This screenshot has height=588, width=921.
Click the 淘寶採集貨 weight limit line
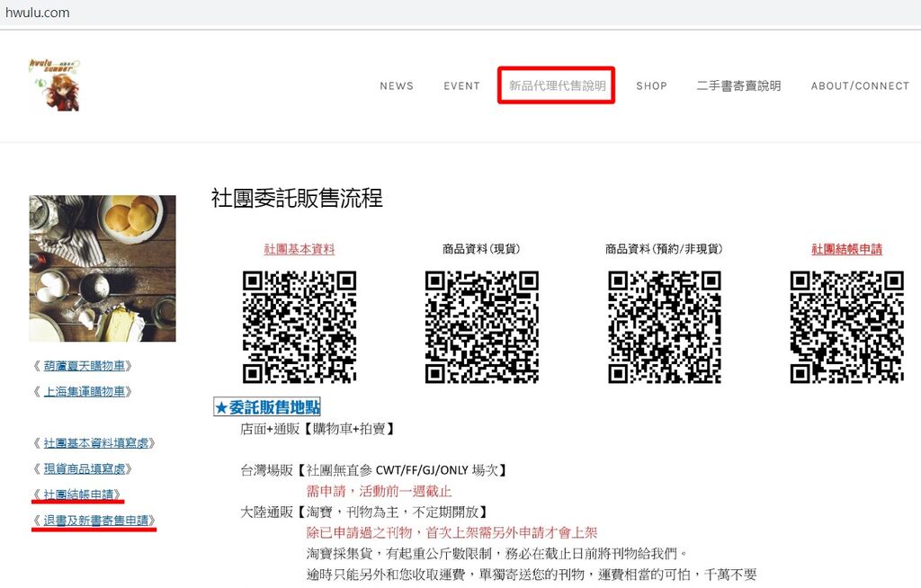[x=496, y=553]
